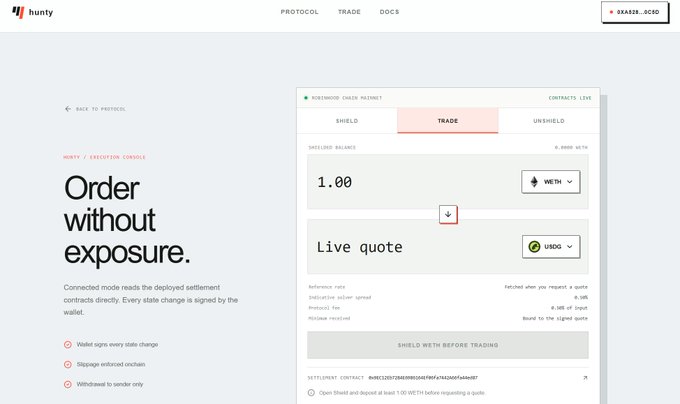Click info icon beside Open Shield note
This screenshot has width=680, height=404.
tap(311, 393)
